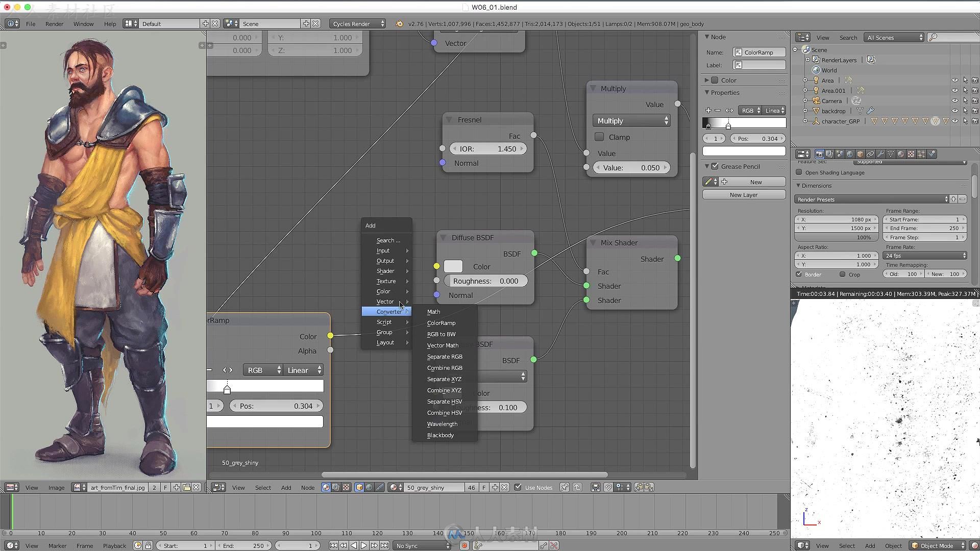Expand the Converter submenu arrow

[407, 312]
